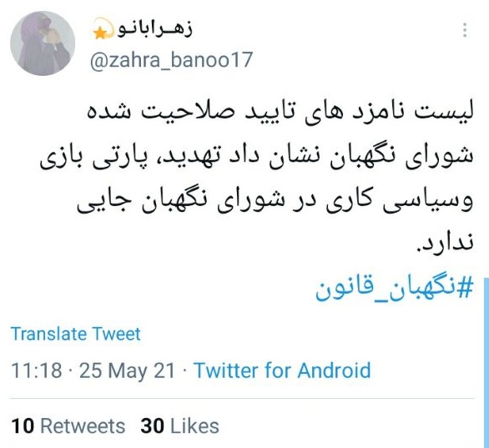
Task: Open the three-dot overflow menu on tweet
Action: [x=465, y=30]
